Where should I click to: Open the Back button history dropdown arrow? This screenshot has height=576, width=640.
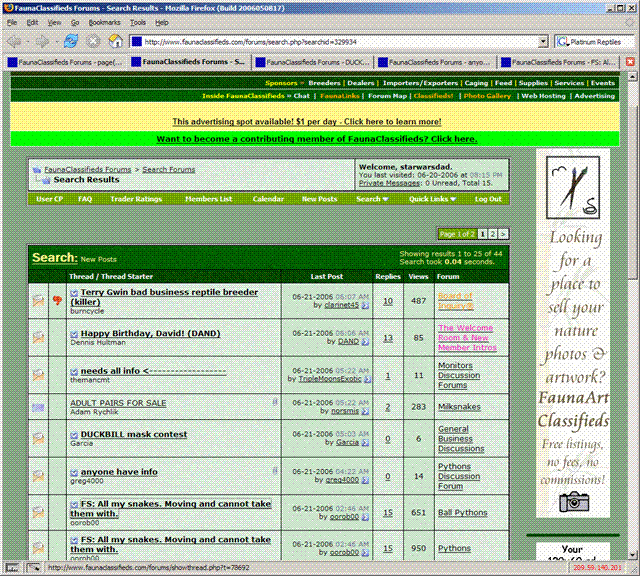click(x=27, y=42)
